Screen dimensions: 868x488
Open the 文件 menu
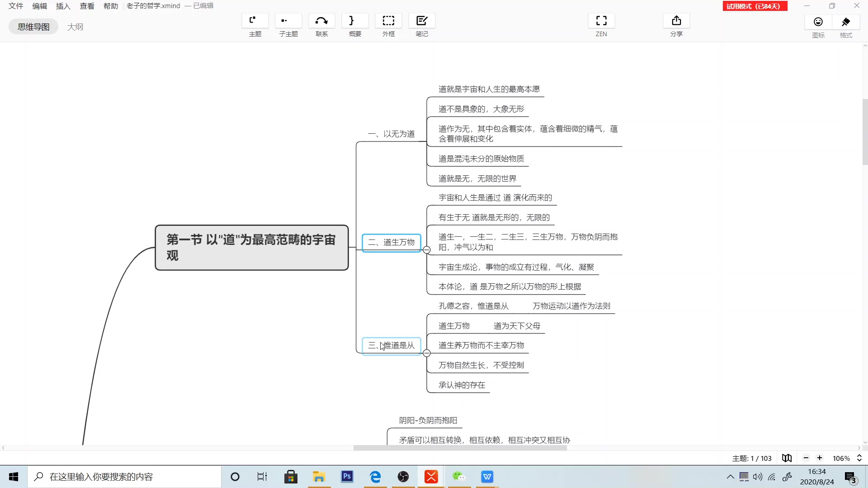point(16,6)
